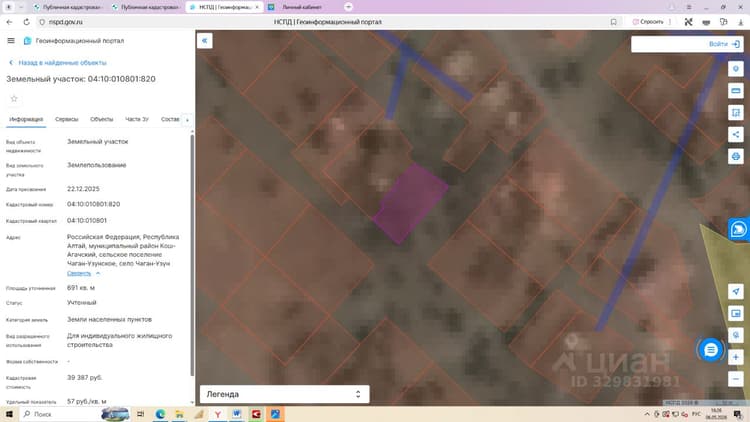Select the highlighted purple parcel on map
Image resolution: width=750 pixels, height=422 pixels.
(x=410, y=202)
